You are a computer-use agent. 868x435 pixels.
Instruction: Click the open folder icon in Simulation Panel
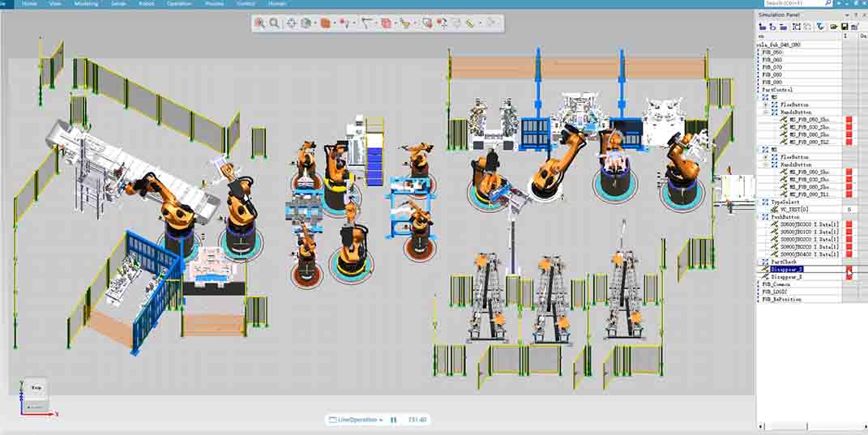[x=832, y=27]
